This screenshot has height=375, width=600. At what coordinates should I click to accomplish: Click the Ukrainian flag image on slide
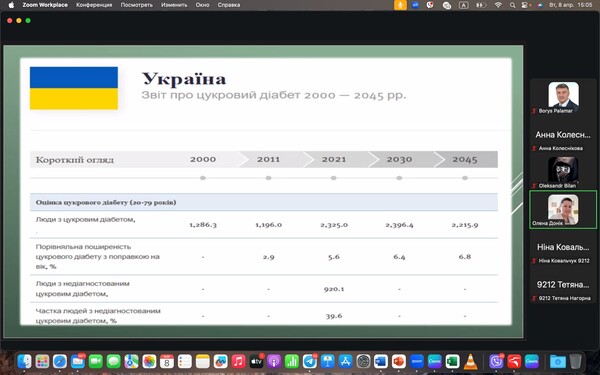pos(74,88)
